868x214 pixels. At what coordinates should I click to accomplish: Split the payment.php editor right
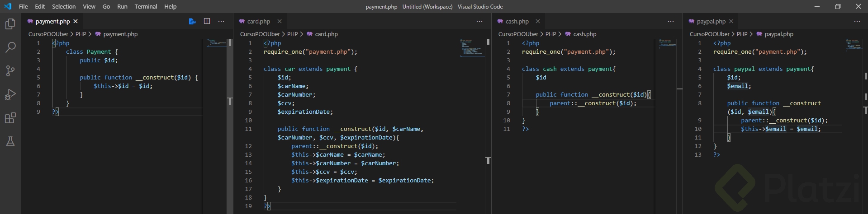207,21
